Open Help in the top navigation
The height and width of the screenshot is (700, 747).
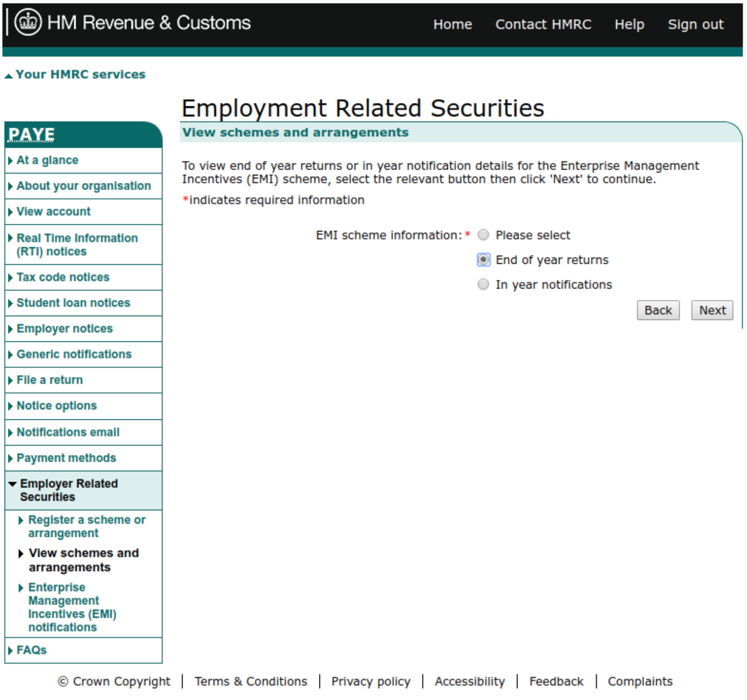click(x=629, y=24)
